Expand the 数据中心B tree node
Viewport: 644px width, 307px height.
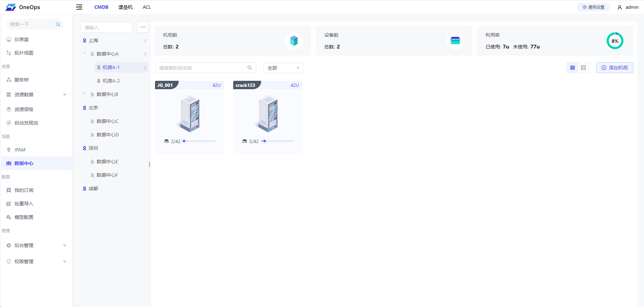click(85, 94)
